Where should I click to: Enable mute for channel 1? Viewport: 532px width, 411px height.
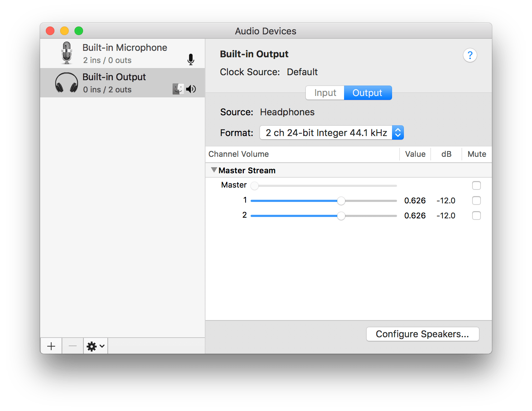pos(477,200)
